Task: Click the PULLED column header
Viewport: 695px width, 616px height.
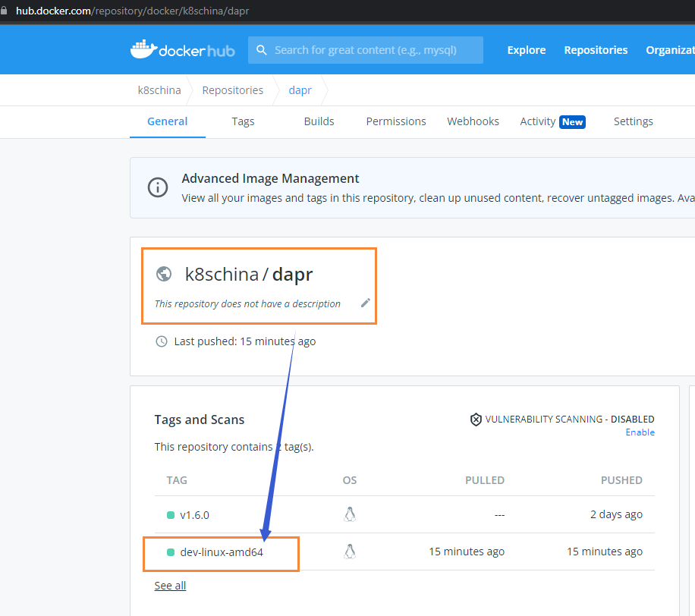Action: [485, 480]
